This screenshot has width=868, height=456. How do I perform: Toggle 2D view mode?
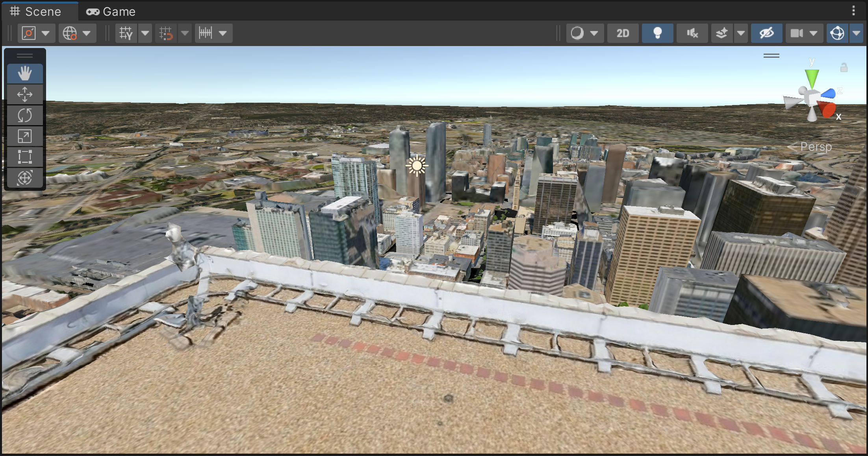pos(623,33)
